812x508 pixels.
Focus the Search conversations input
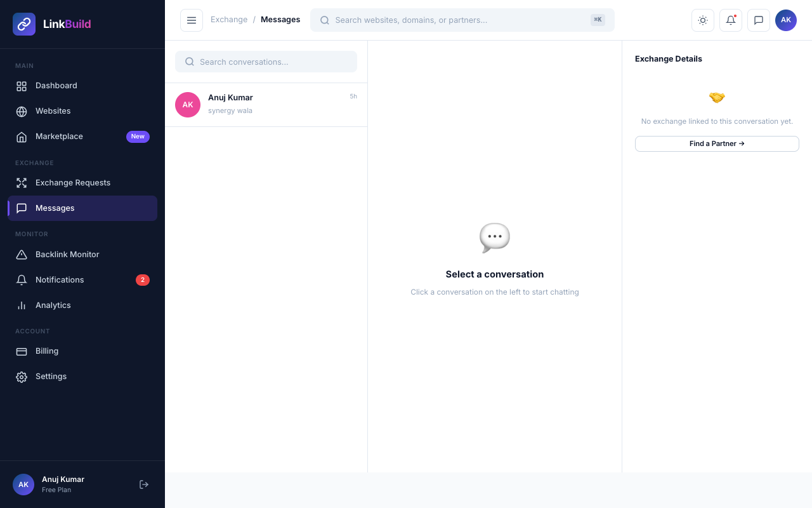266,62
